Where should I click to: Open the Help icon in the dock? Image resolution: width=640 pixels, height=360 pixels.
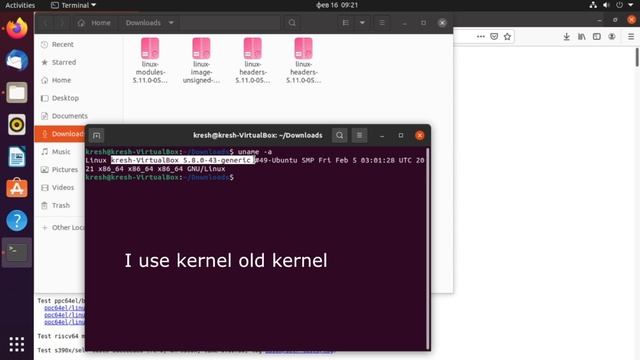tap(17, 220)
